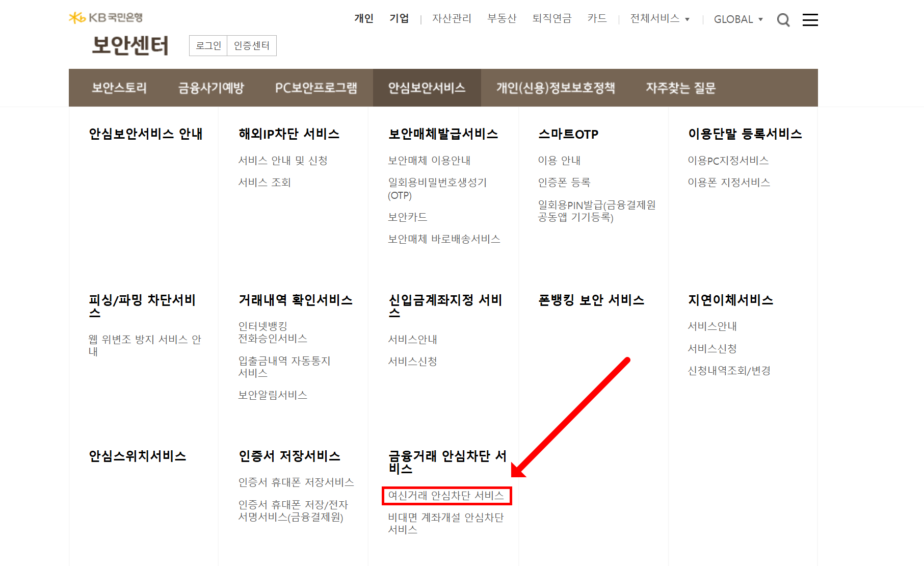Image resolution: width=924 pixels, height=566 pixels.
Task: Open the hamburger menu
Action: 810,19
